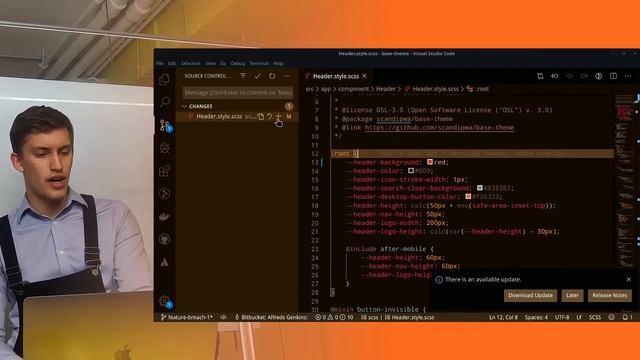Select the Header.style.scss editor tab

tap(336, 76)
